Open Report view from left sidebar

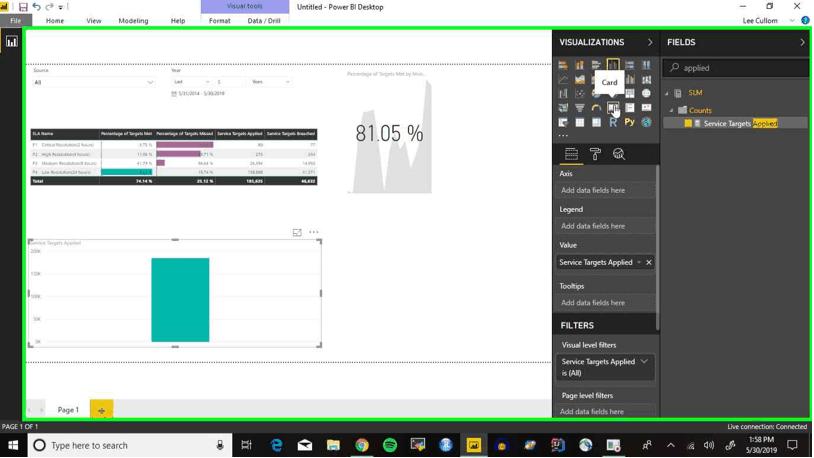pos(11,42)
